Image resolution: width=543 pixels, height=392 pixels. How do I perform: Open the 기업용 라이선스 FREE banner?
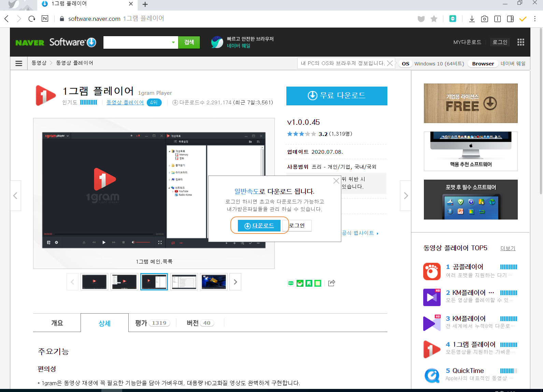(471, 103)
